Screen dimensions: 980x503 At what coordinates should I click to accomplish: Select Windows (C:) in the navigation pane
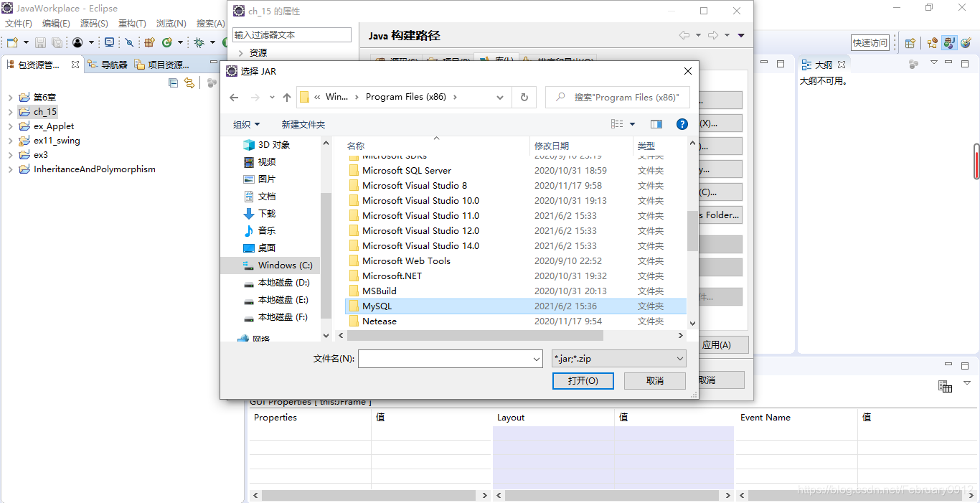pyautogui.click(x=270, y=265)
